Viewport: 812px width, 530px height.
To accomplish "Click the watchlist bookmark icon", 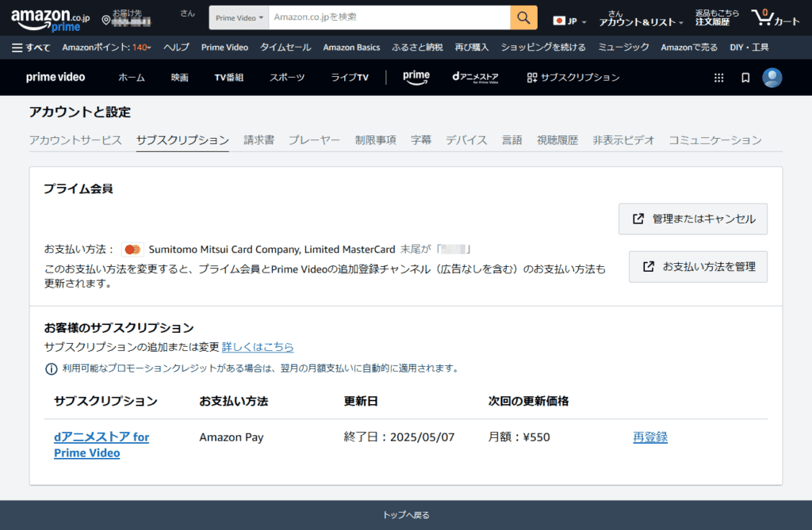I will (745, 78).
